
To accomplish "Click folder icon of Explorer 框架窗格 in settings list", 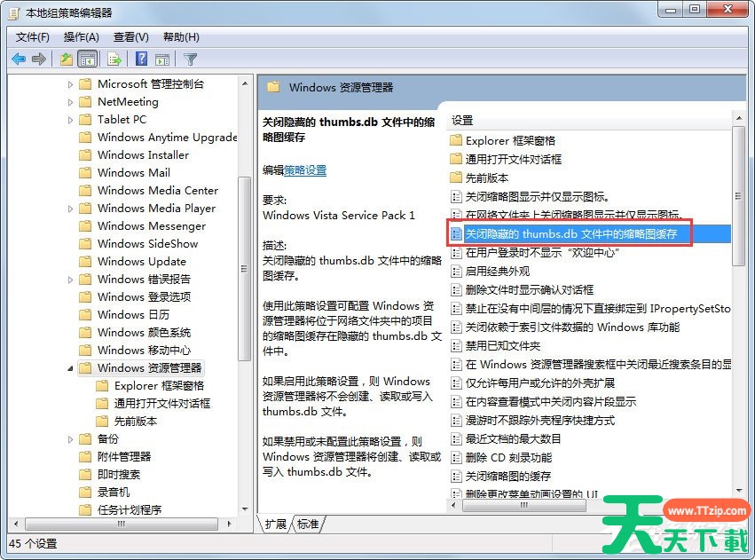I will click(x=456, y=140).
